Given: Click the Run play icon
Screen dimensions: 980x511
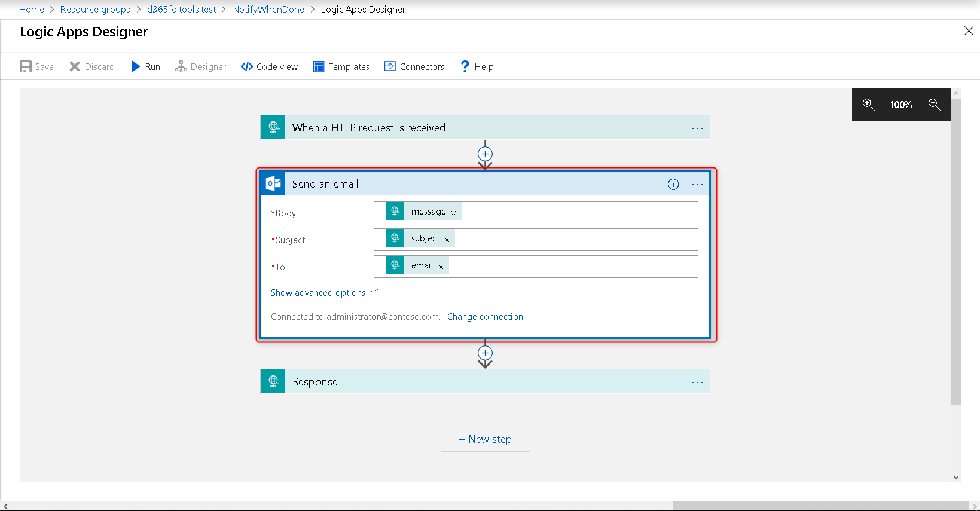Looking at the screenshot, I should 136,66.
